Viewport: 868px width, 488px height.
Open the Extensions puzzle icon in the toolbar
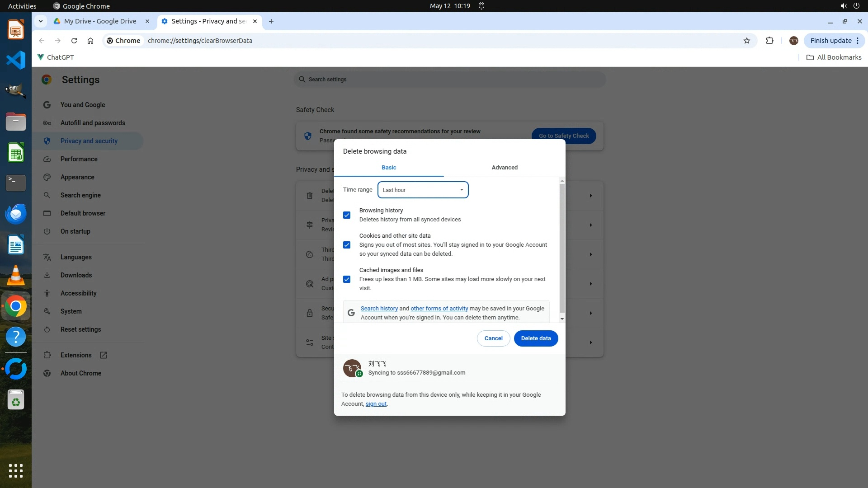coord(769,41)
